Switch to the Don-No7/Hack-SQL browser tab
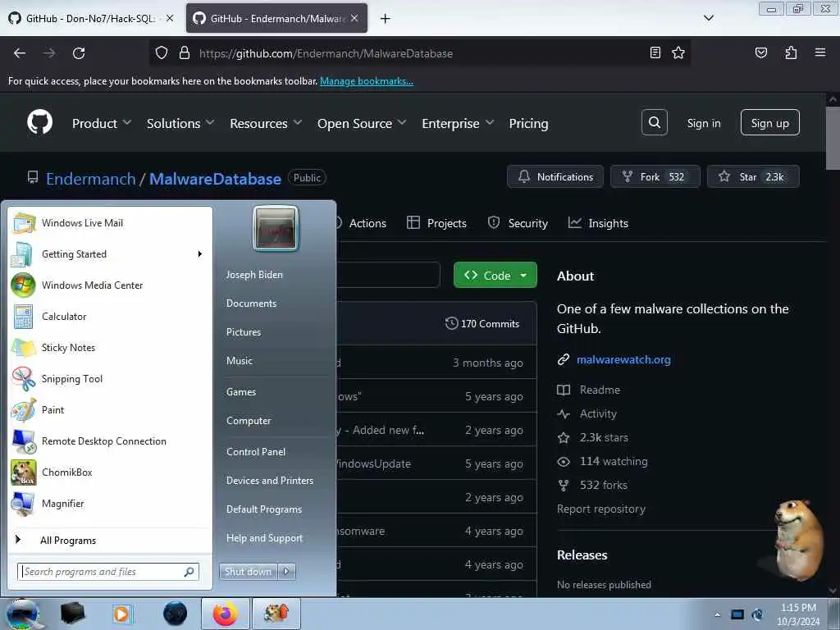 (x=92, y=18)
